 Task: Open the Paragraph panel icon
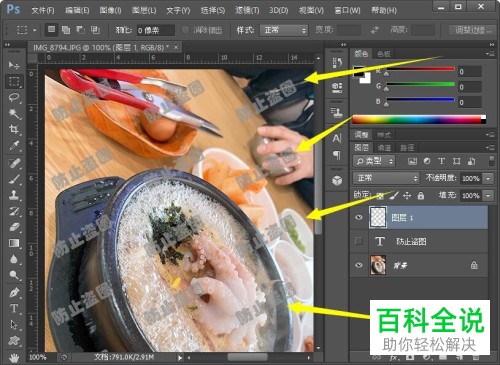pyautogui.click(x=337, y=155)
